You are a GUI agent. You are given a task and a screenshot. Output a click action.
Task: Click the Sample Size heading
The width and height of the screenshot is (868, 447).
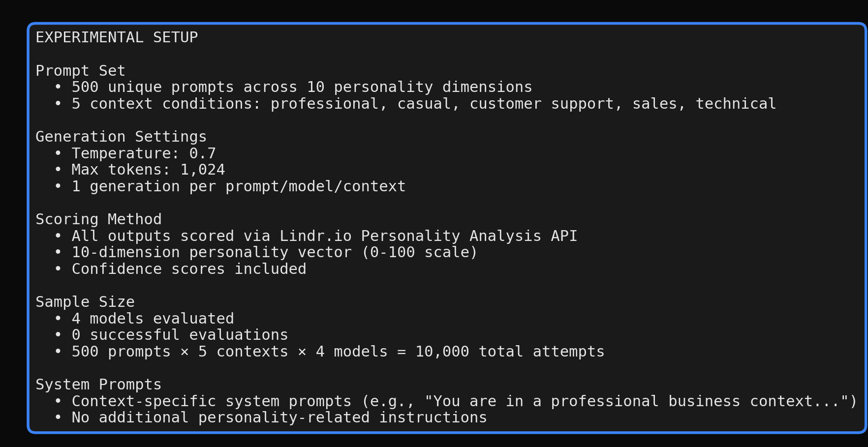[x=85, y=302]
